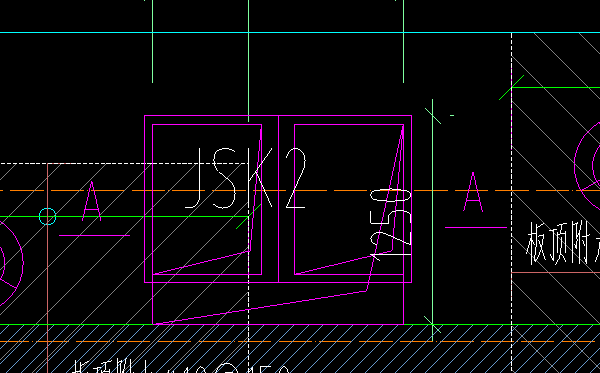Image resolution: width=600 pixels, height=373 pixels.
Task: Select the left section marker letter A
Action: click(x=92, y=201)
